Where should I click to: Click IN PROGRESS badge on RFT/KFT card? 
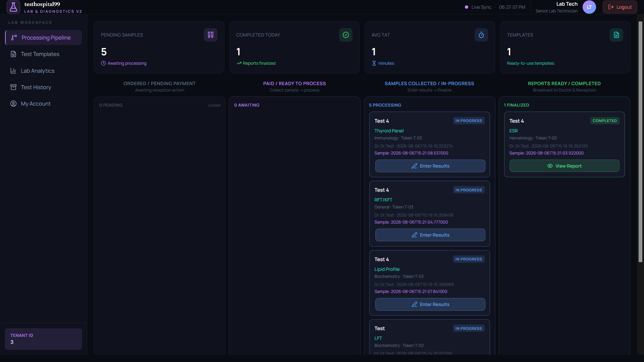(469, 190)
